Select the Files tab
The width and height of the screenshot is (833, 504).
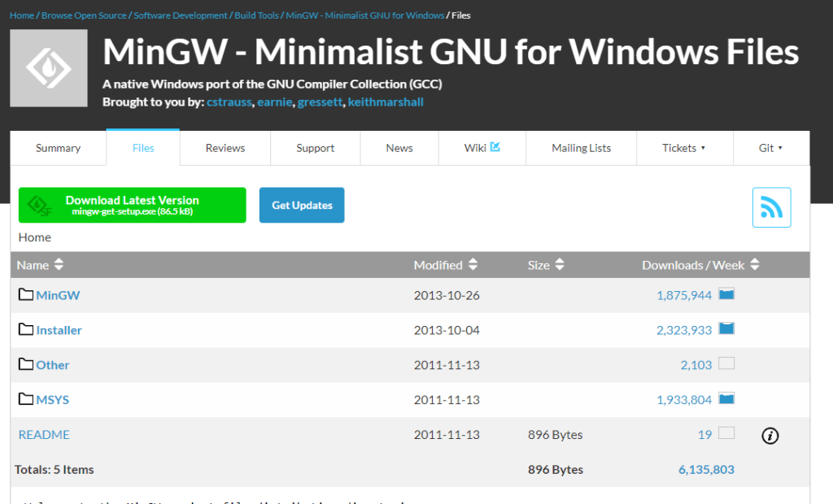tap(143, 148)
